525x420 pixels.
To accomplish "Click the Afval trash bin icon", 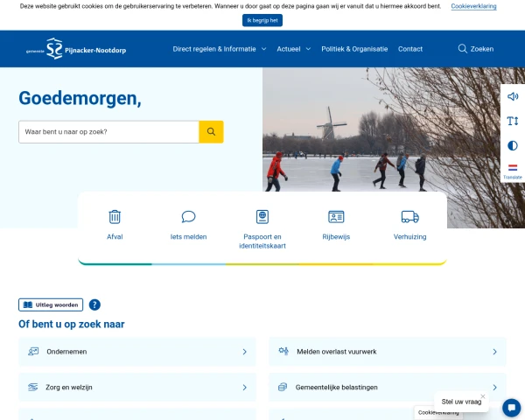I will [x=115, y=217].
